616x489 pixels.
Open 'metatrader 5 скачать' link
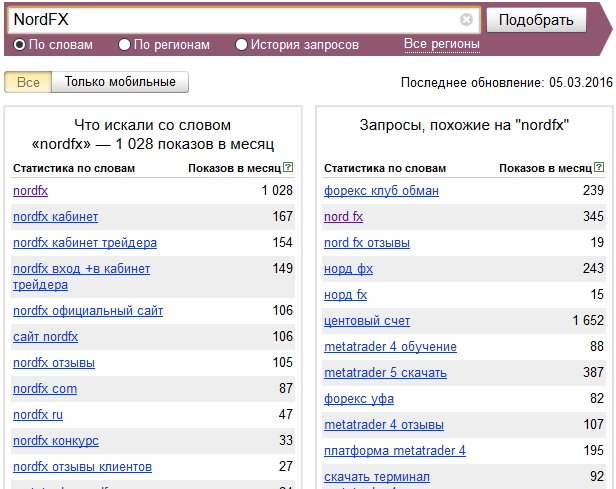[385, 373]
